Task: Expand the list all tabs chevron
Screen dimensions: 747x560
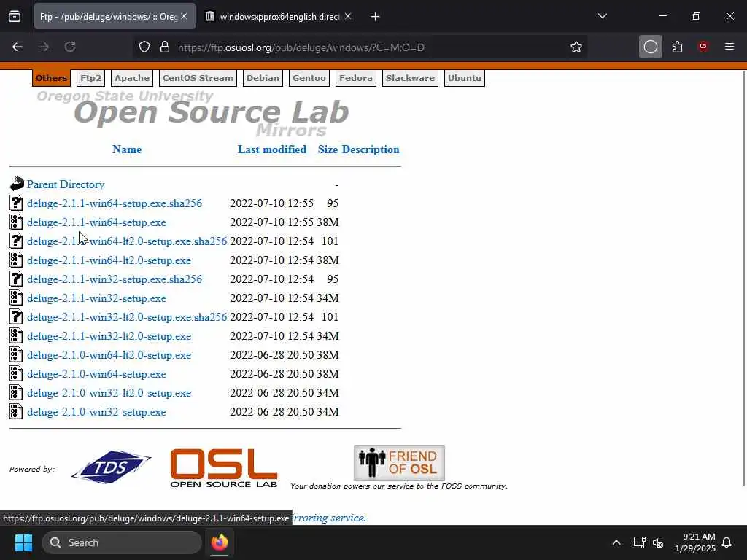Action: pyautogui.click(x=602, y=16)
